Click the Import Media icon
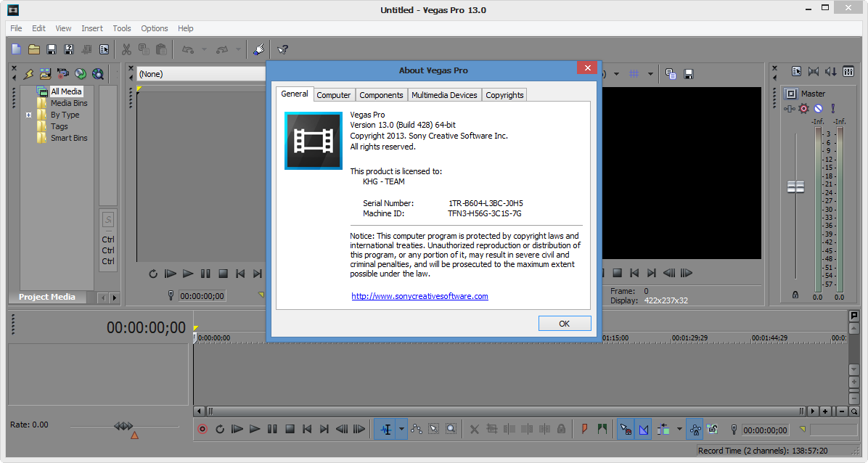 pyautogui.click(x=46, y=74)
